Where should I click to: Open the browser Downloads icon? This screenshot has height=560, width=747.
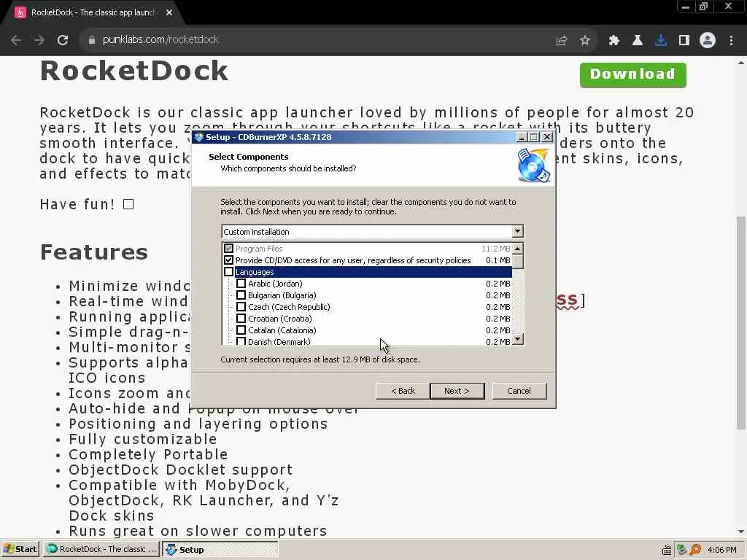coord(661,41)
